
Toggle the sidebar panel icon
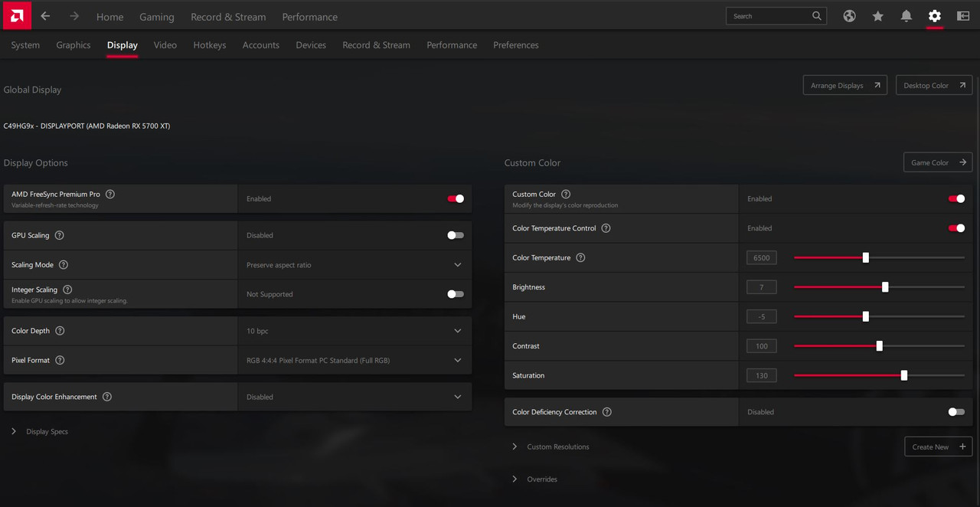pyautogui.click(x=962, y=16)
